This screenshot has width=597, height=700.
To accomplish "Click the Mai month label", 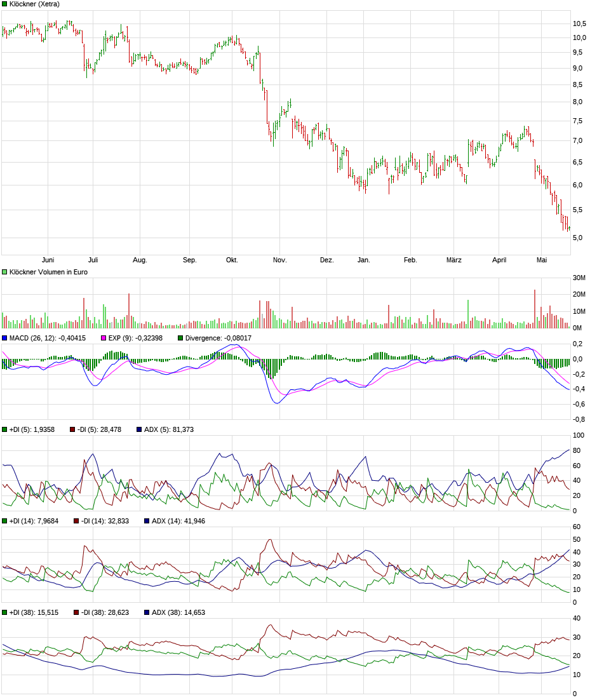I will [541, 260].
